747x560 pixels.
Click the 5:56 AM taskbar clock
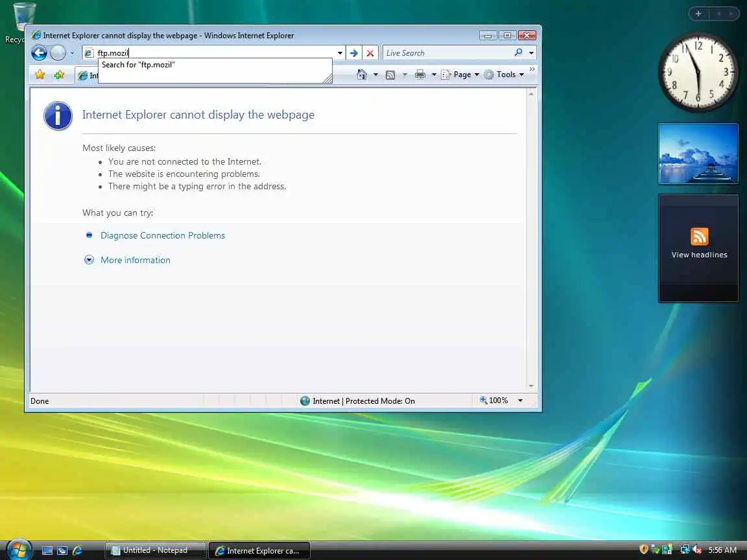(722, 550)
